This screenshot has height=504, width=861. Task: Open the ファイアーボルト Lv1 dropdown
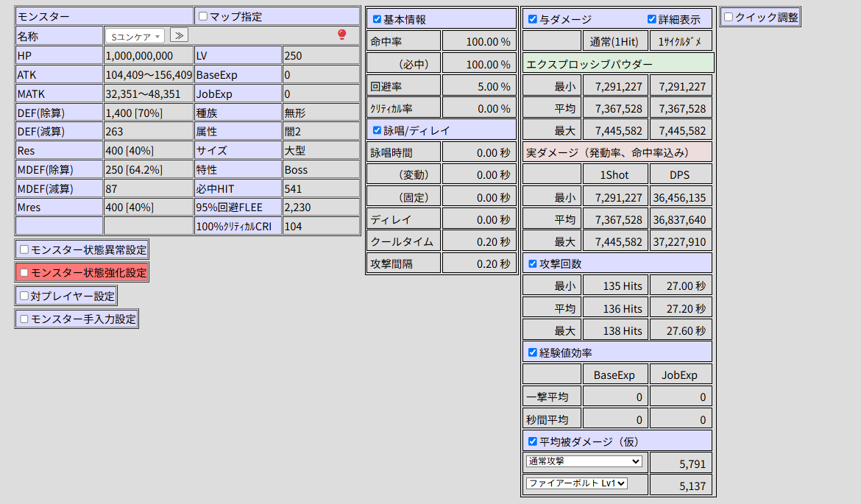[576, 483]
